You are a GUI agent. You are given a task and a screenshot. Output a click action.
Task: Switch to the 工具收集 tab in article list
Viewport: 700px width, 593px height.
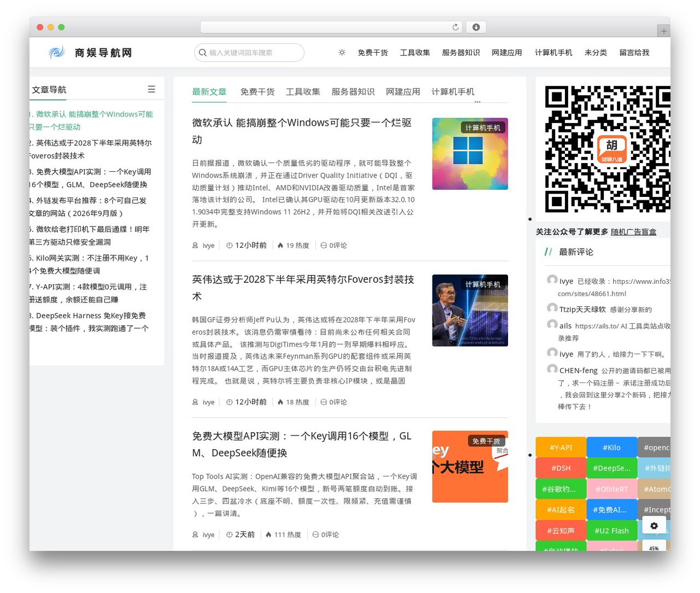point(303,91)
